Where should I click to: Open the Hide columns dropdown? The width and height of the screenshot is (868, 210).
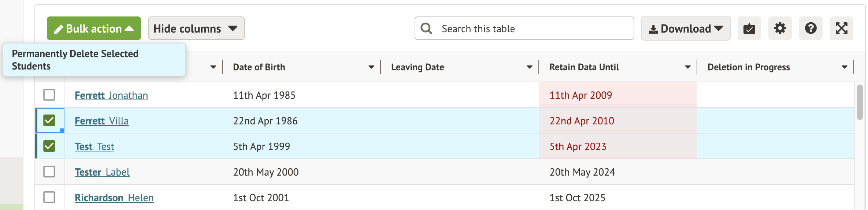pyautogui.click(x=196, y=29)
